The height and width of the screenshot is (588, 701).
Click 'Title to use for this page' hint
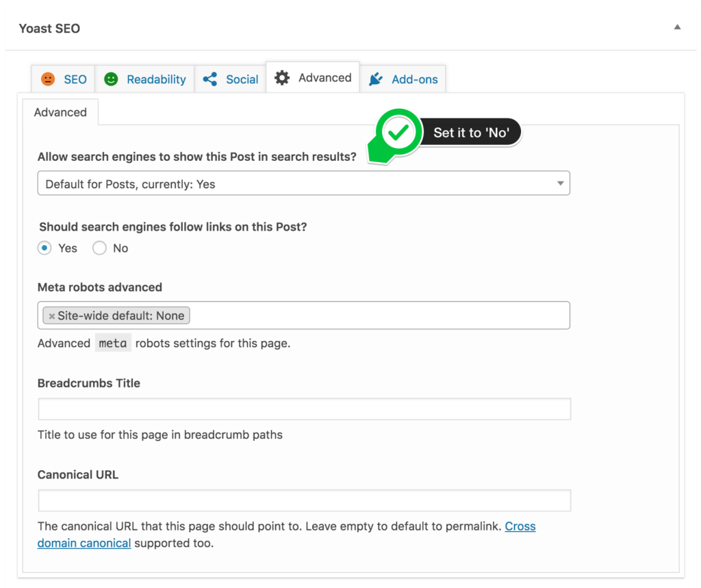click(x=160, y=435)
